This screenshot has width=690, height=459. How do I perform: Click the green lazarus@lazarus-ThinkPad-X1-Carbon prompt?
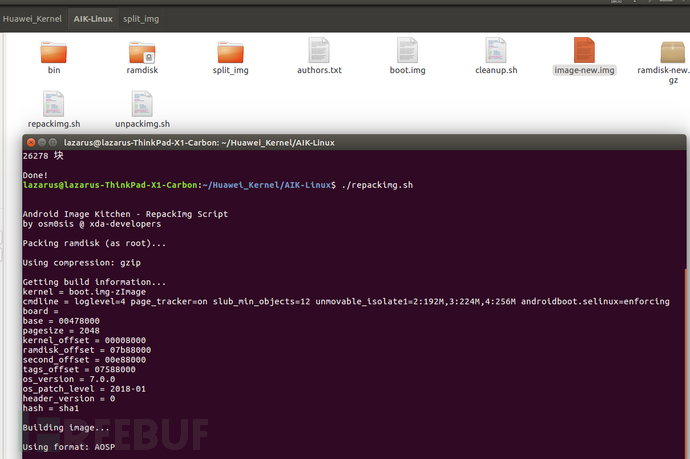tap(110, 185)
